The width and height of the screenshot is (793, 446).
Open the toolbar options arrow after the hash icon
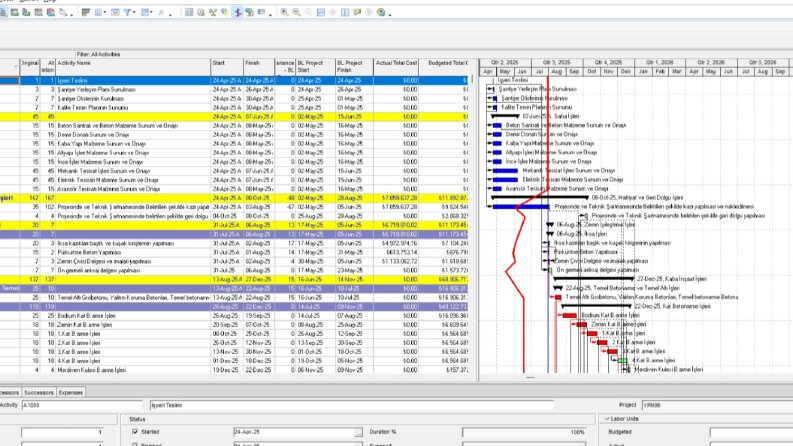170,14
